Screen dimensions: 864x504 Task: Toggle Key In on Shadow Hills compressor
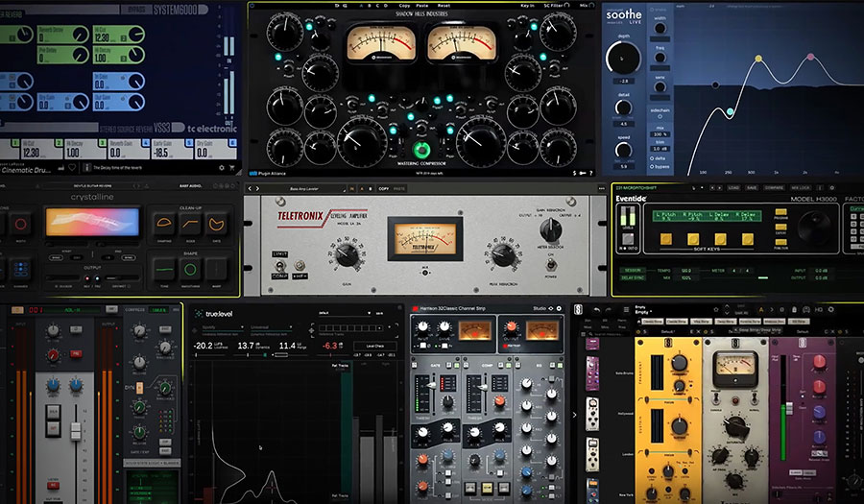[x=527, y=6]
